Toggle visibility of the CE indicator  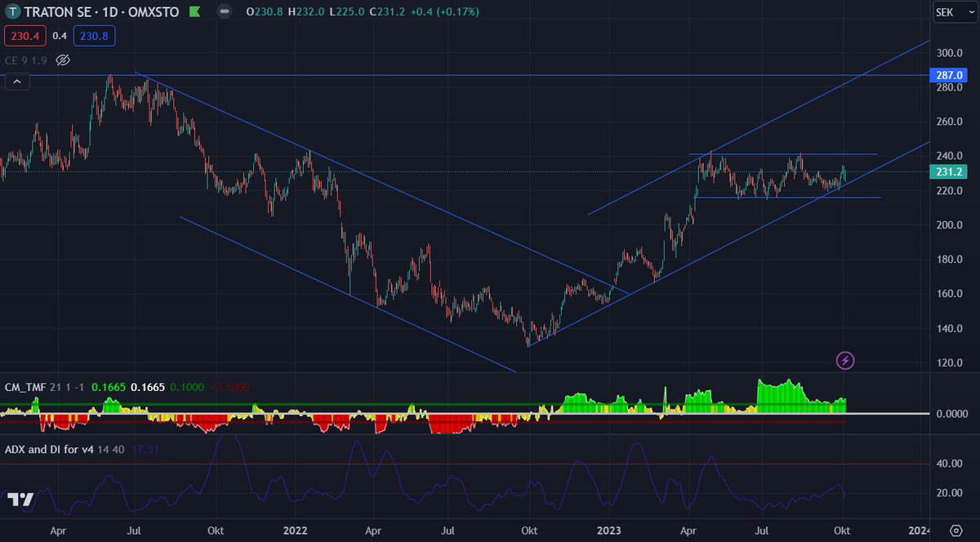(64, 60)
